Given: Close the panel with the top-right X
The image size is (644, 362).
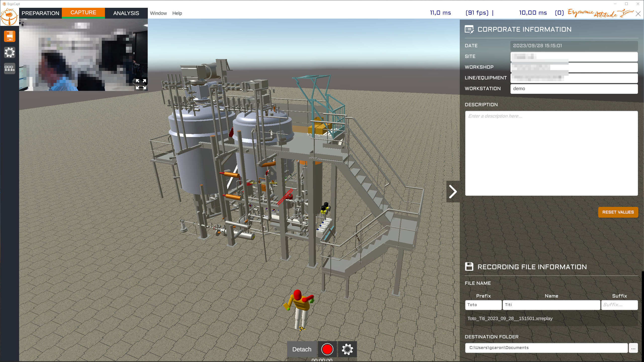Looking at the screenshot, I should 638,14.
